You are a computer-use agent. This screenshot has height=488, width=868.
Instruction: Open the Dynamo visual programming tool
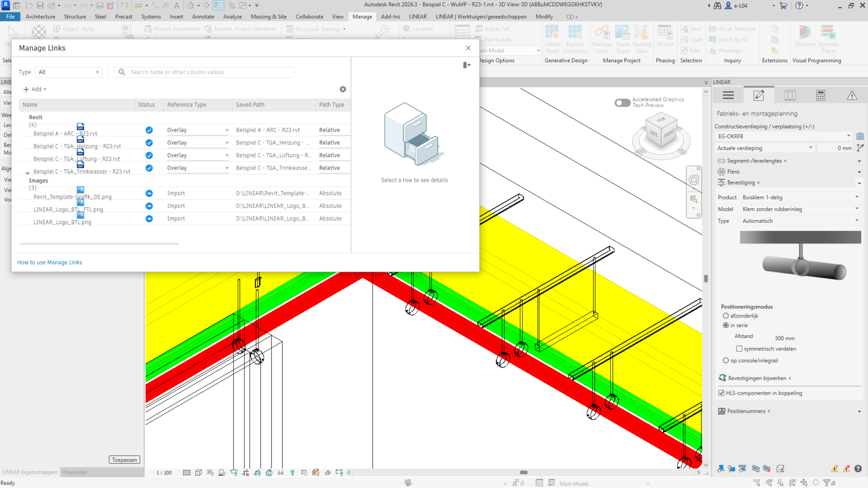point(805,37)
